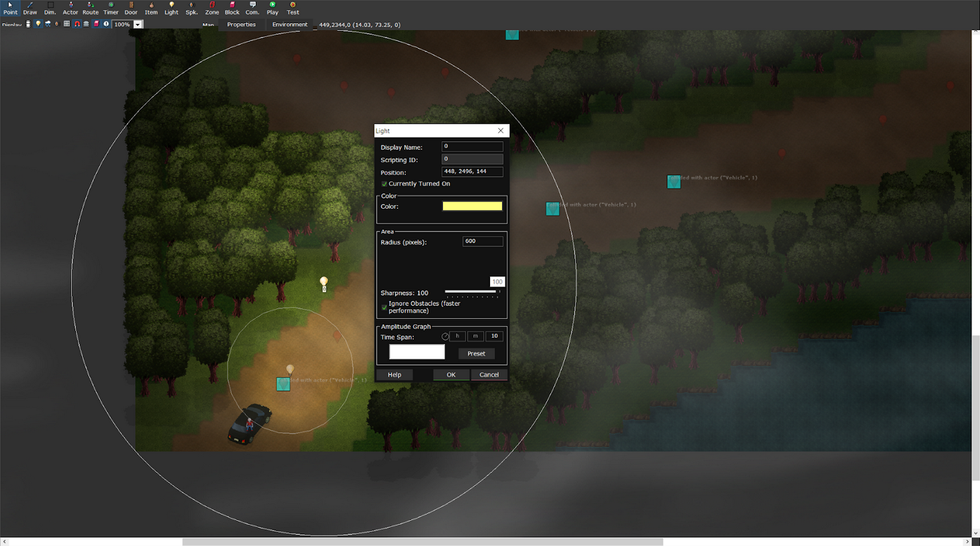Select the Point tool

10,8
